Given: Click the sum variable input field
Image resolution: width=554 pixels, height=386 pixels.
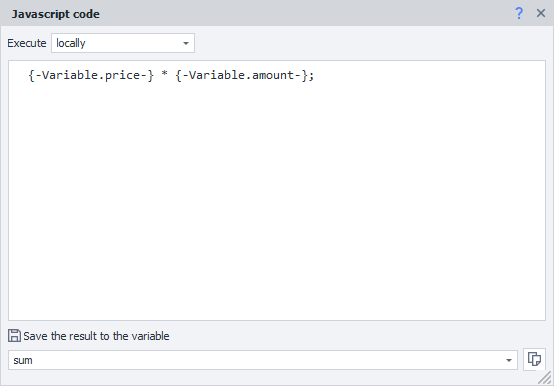Looking at the screenshot, I should click(263, 360).
